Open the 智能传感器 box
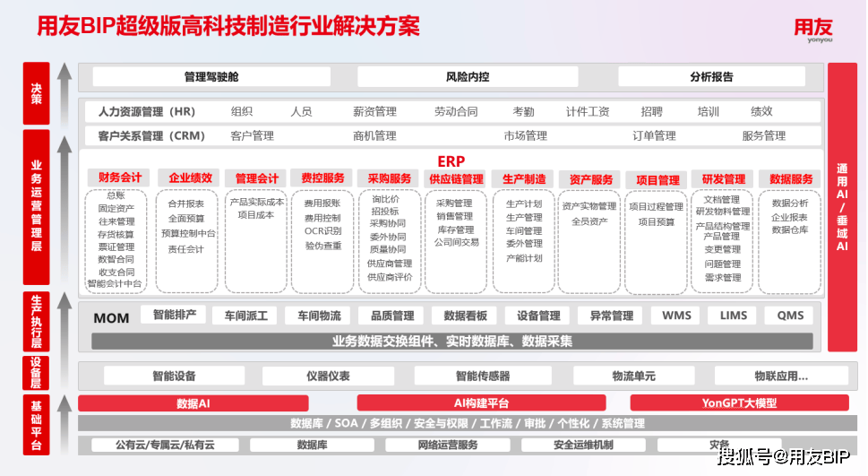The image size is (868, 476). (x=483, y=376)
